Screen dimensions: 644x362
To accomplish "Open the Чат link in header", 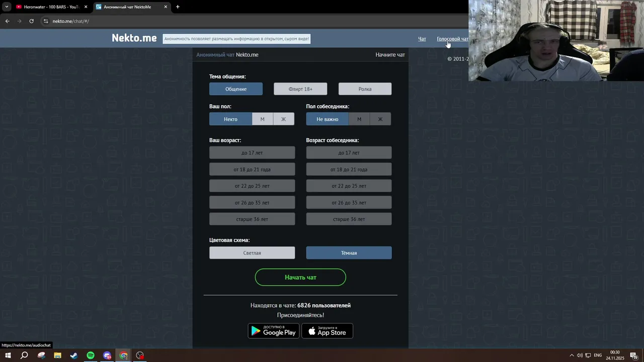I will 422,39.
